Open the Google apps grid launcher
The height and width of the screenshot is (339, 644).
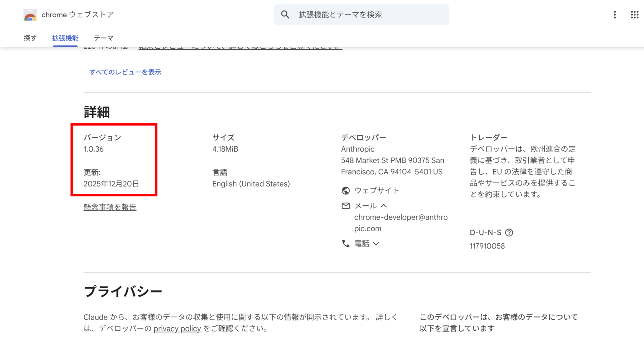tap(634, 15)
